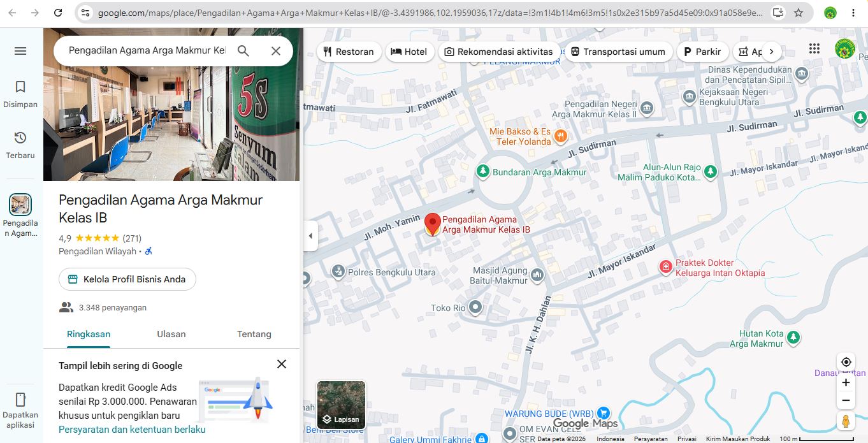868x443 pixels.
Task: Click the Polres Bengkulu Utara marker
Action: click(x=338, y=272)
